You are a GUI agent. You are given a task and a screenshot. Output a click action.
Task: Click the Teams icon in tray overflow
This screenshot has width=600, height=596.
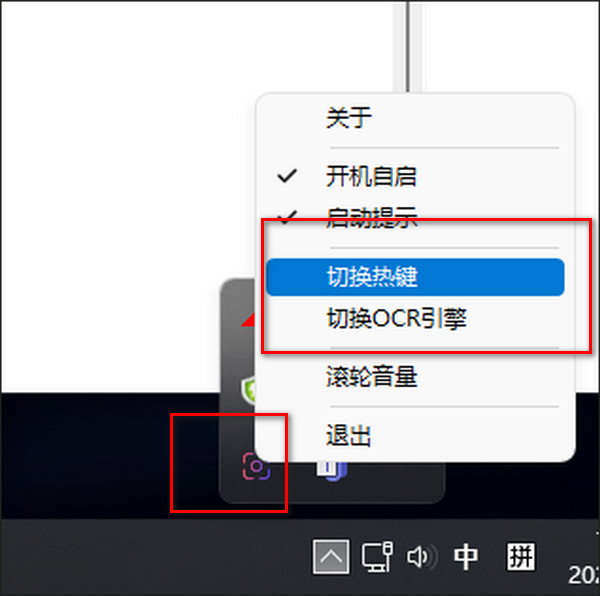[x=331, y=471]
